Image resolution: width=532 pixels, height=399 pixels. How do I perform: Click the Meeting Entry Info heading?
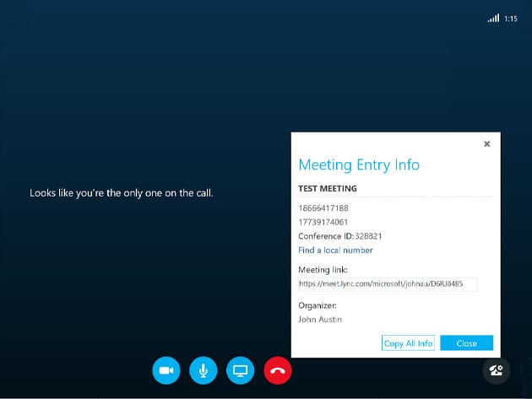point(359,164)
